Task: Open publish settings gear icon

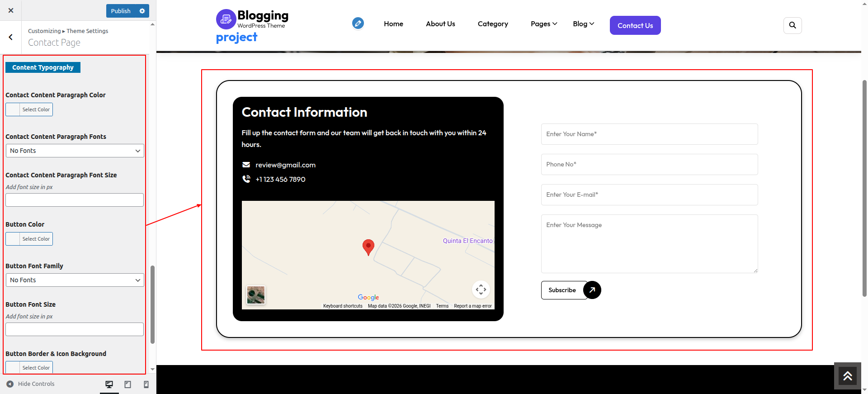Action: pos(142,11)
